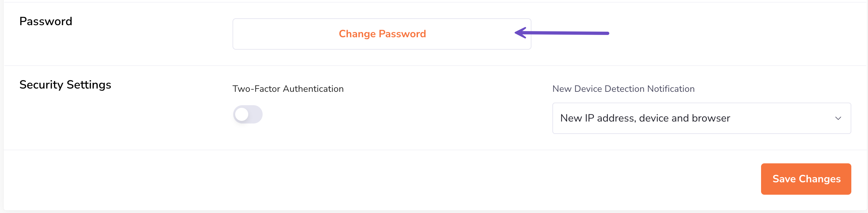Click the Change Password button

click(381, 34)
